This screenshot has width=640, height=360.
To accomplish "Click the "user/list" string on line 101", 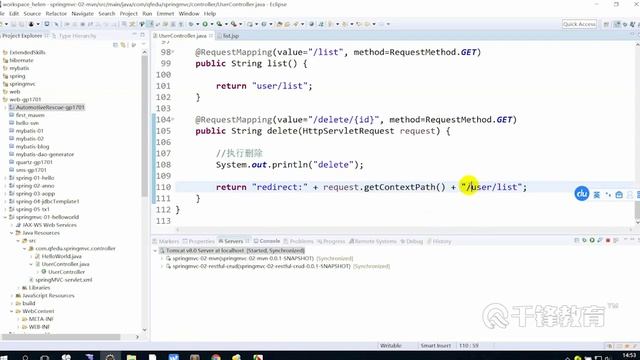I will click(280, 86).
